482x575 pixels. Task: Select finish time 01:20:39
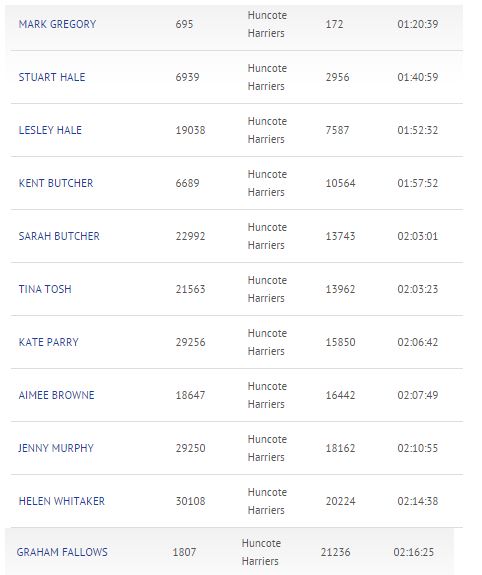click(x=417, y=24)
